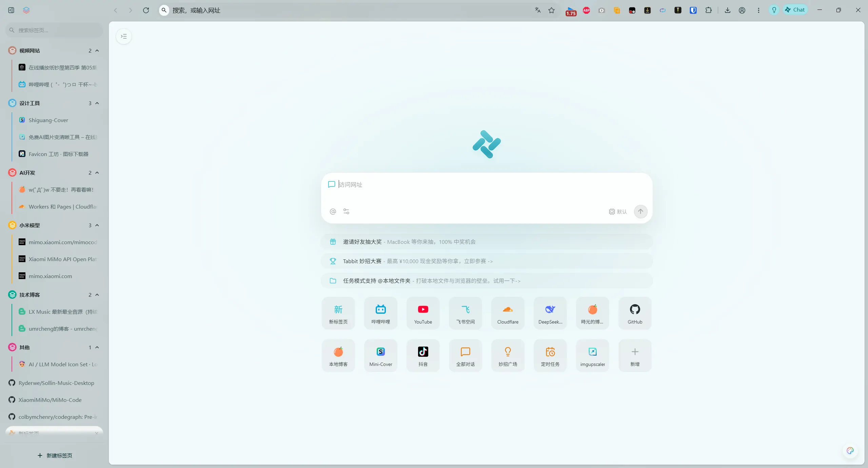Viewport: 868px width, 468px height.
Task: Open the user profile icon
Action: pyautogui.click(x=742, y=10)
